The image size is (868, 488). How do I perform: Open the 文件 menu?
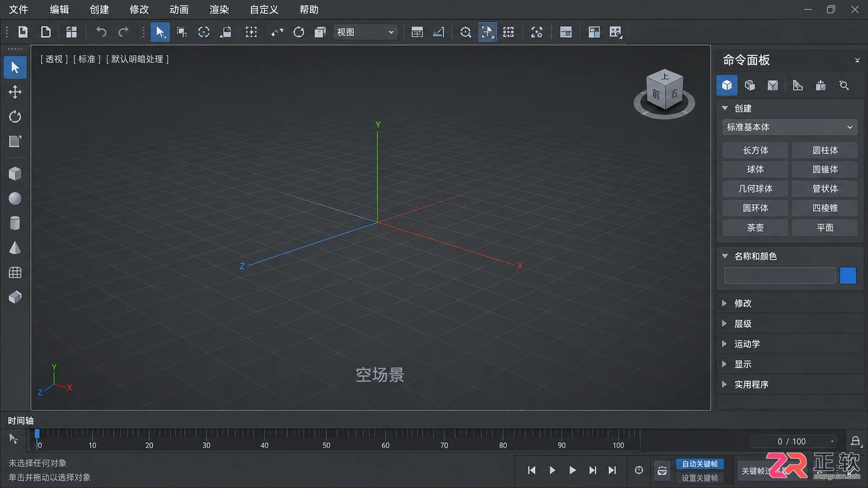(x=19, y=10)
